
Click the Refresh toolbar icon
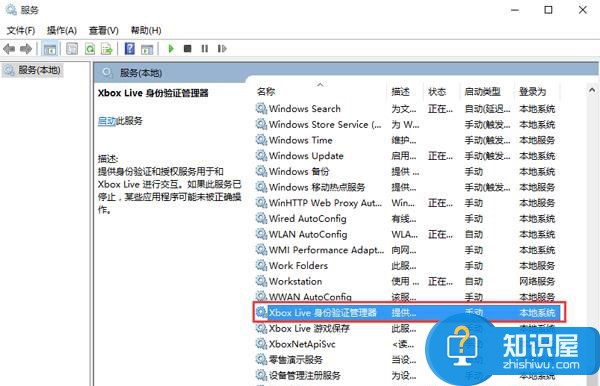90,49
